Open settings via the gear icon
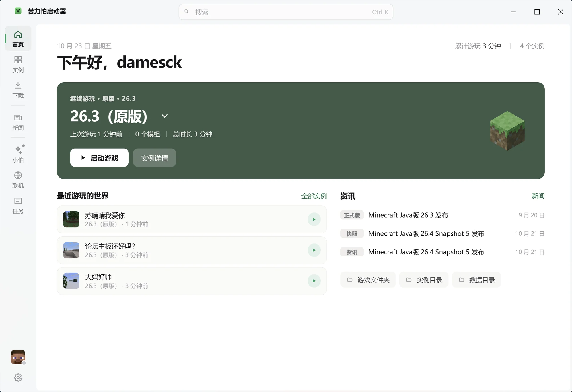The width and height of the screenshot is (572, 392). [x=18, y=377]
